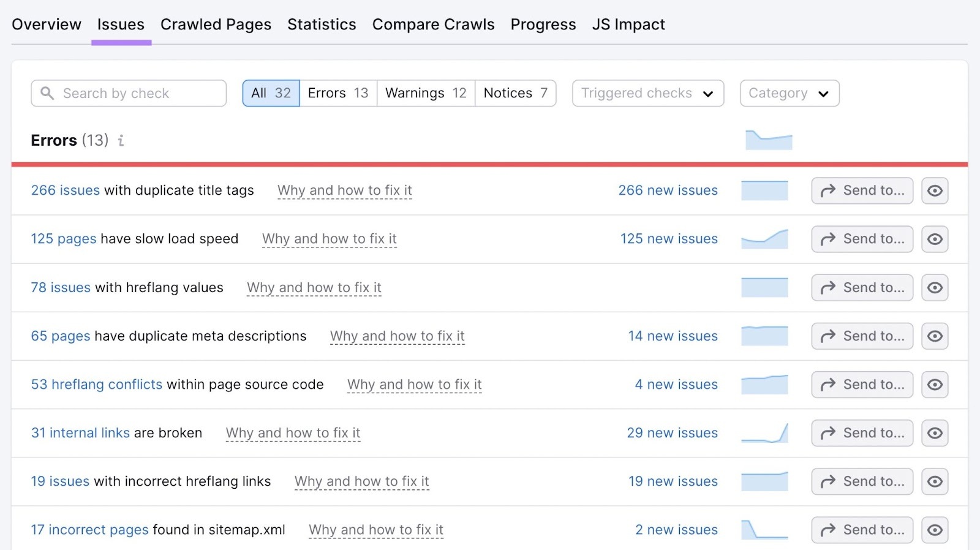View trend chart for slow load speed
980x550 pixels.
coord(764,239)
